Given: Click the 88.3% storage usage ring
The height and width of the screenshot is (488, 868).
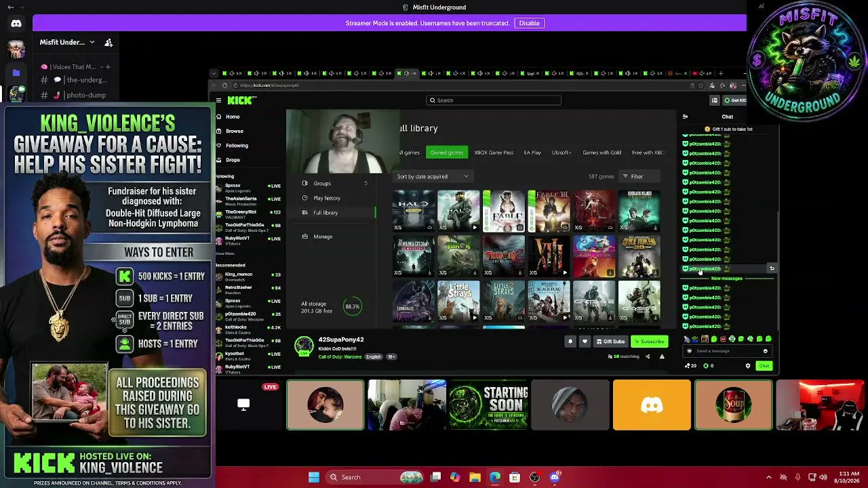Looking at the screenshot, I should [x=352, y=306].
